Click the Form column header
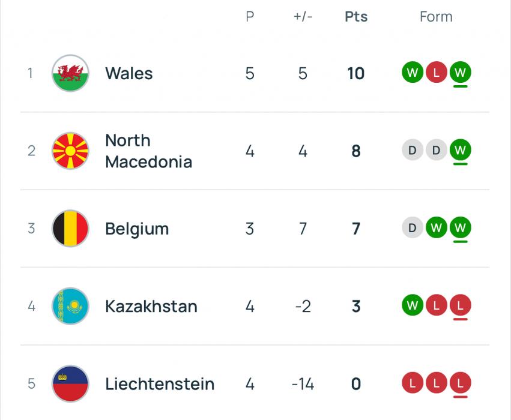This screenshot has height=420, width=511. (x=436, y=17)
